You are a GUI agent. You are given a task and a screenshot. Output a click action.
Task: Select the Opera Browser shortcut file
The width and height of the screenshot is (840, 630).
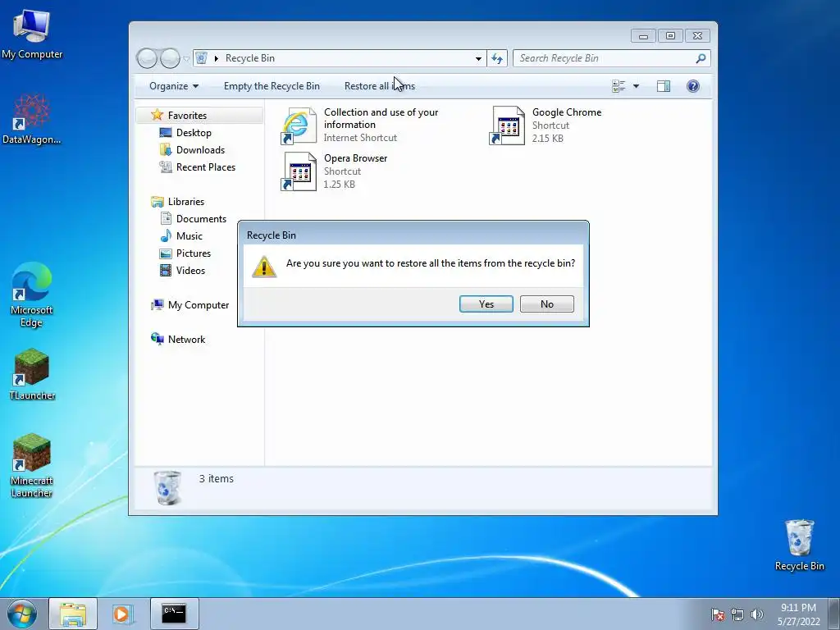pyautogui.click(x=334, y=171)
